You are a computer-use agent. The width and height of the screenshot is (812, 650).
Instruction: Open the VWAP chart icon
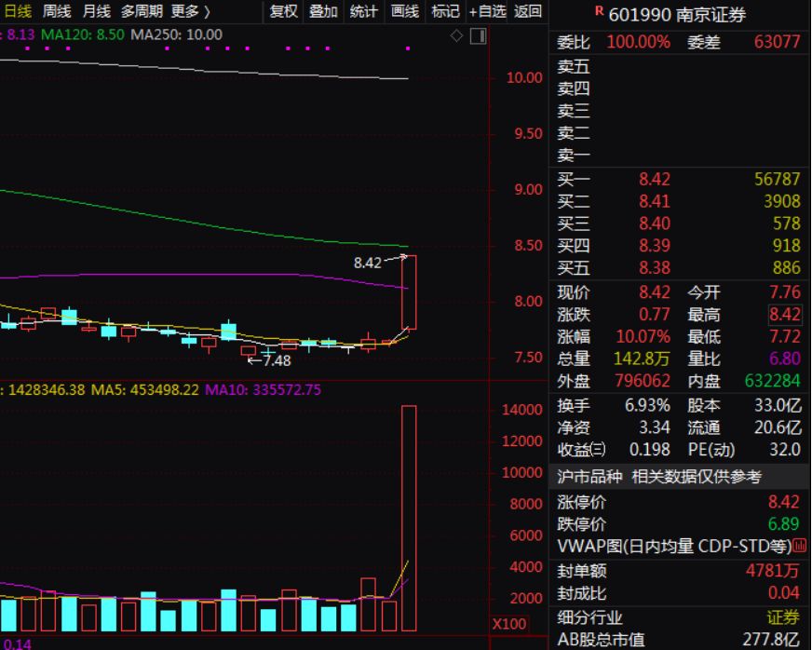(x=798, y=545)
